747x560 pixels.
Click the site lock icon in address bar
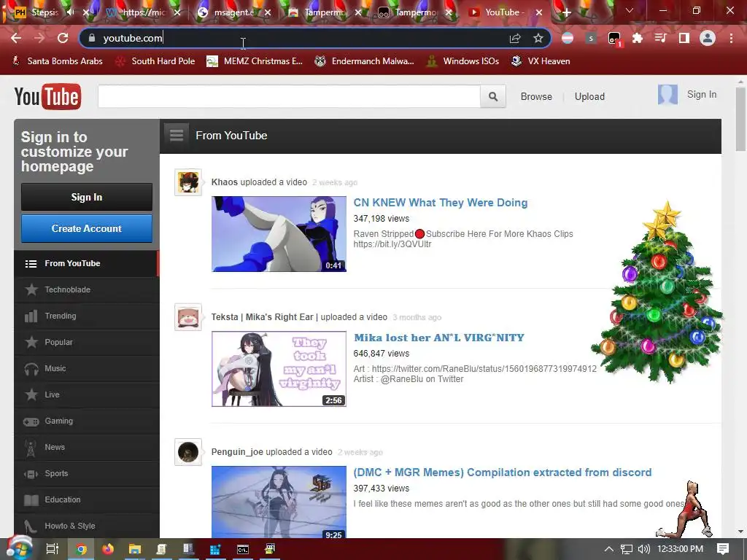[92, 38]
